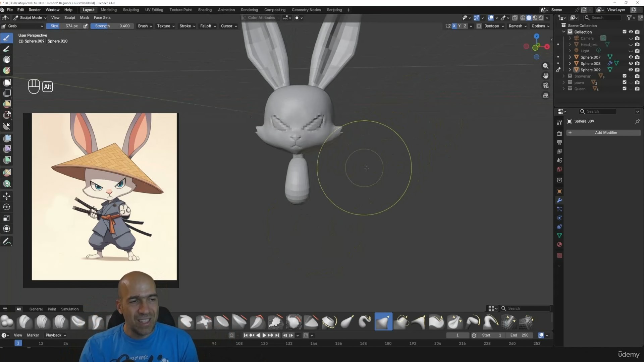Open the Mask menu in sculpt header
This screenshot has height=362, width=644.
click(x=85, y=18)
